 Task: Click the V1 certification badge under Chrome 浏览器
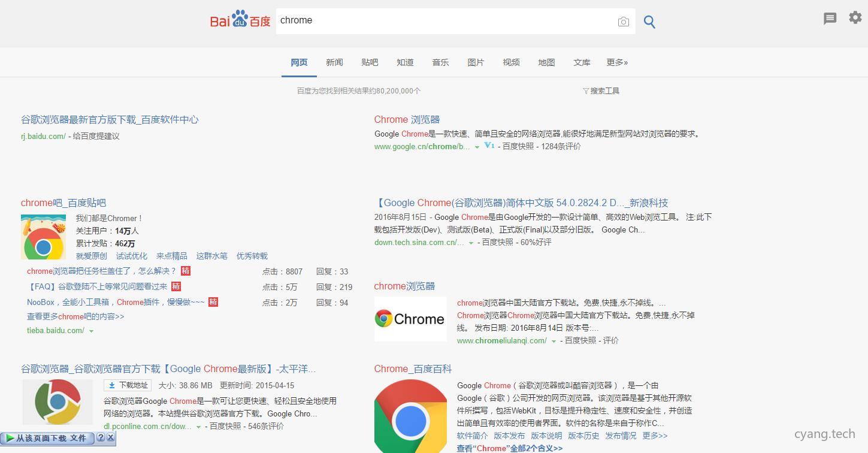pos(488,146)
